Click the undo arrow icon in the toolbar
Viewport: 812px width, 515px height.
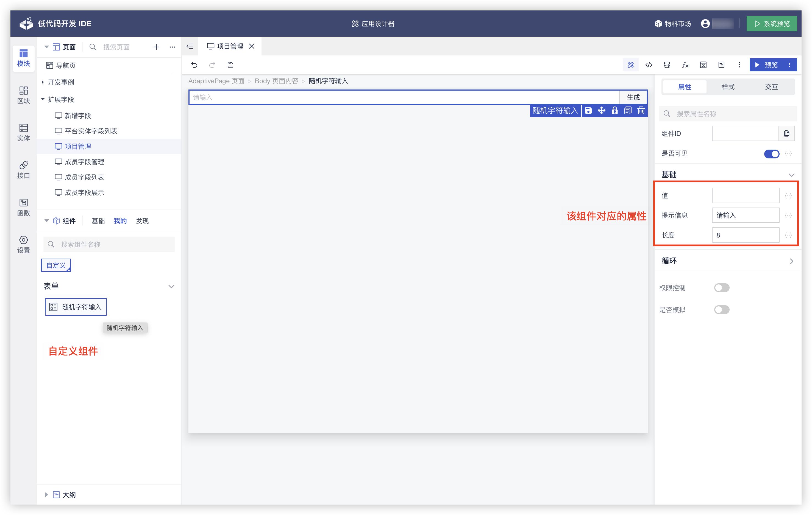click(194, 65)
